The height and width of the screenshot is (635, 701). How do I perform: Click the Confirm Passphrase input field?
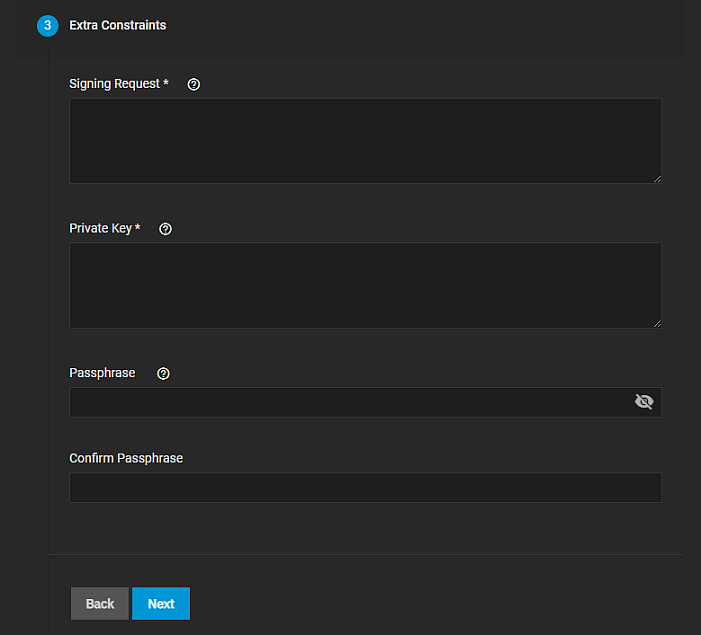(x=365, y=488)
